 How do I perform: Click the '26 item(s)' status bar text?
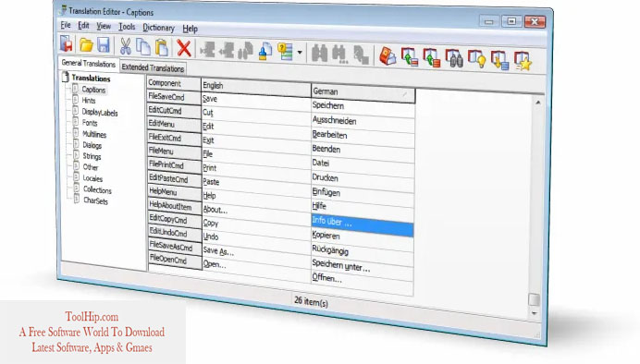(x=311, y=301)
